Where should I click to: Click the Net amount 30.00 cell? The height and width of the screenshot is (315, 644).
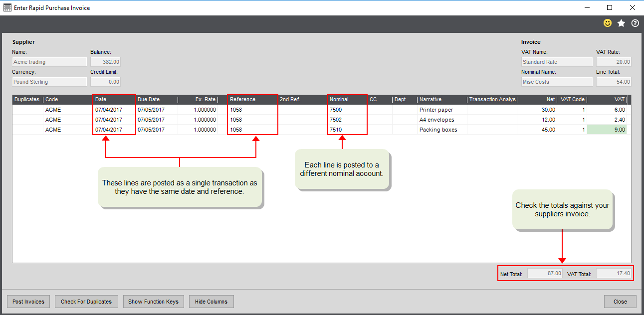coord(537,110)
